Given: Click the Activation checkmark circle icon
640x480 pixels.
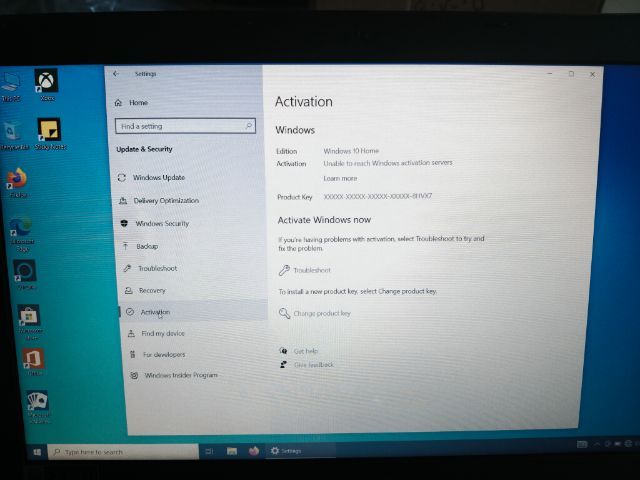Looking at the screenshot, I should tap(130, 312).
